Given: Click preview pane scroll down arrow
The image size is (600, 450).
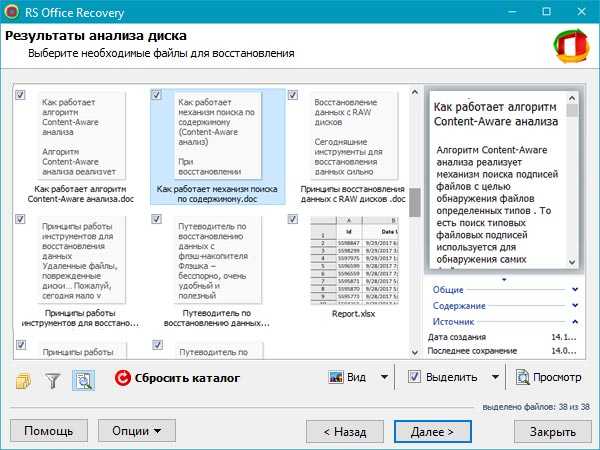Looking at the screenshot, I should (x=572, y=262).
